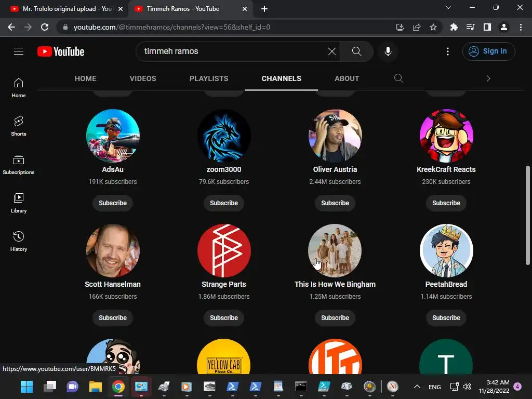The height and width of the screenshot is (399, 532).
Task: Show hidden system tray icons
Action: tap(417, 387)
